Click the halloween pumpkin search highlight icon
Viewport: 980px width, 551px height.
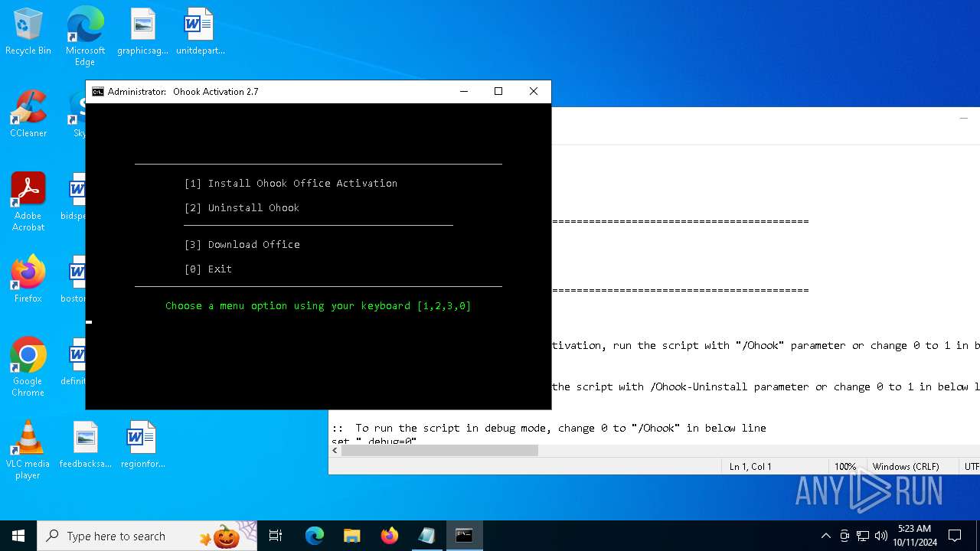tap(227, 536)
